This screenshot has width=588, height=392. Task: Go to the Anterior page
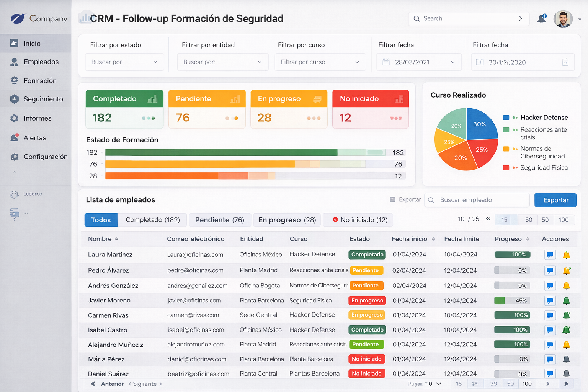108,384
